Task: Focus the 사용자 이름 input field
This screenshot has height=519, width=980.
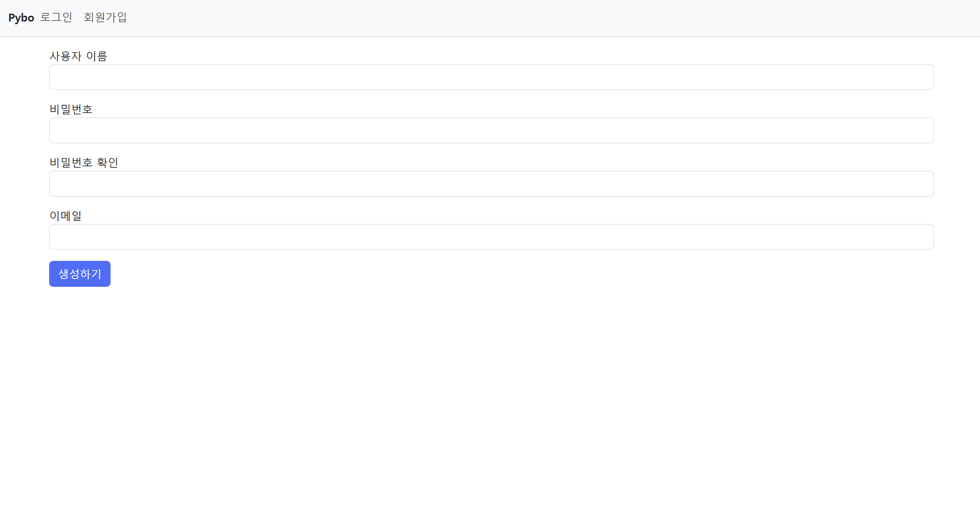Action: coord(491,77)
